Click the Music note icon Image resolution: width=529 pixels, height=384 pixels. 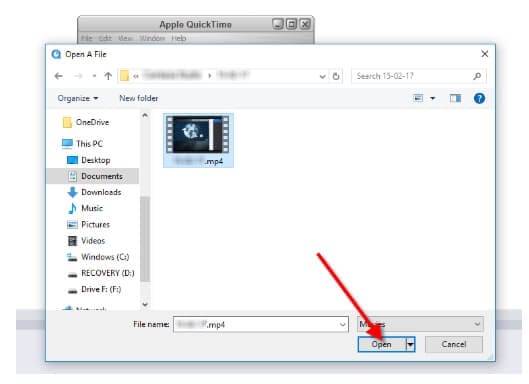[72, 208]
